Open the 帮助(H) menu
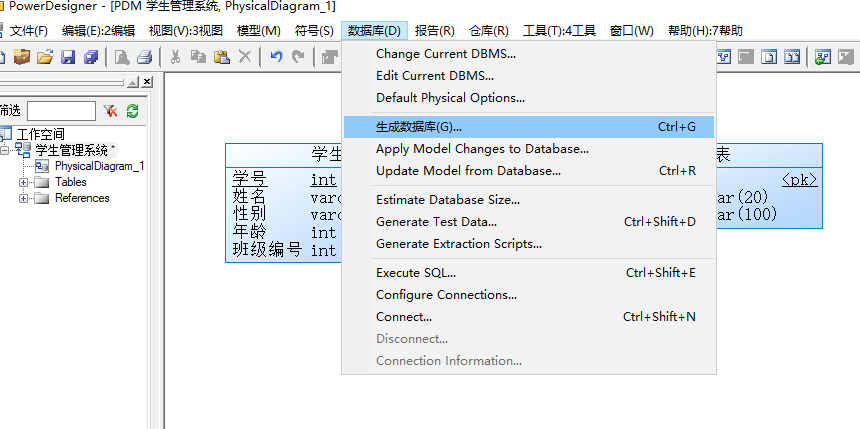Viewport: 860px width, 429px height. [x=705, y=31]
